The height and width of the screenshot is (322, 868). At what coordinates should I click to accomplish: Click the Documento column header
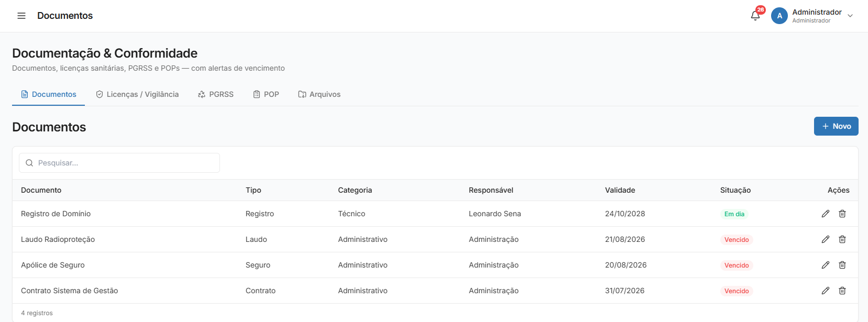41,190
